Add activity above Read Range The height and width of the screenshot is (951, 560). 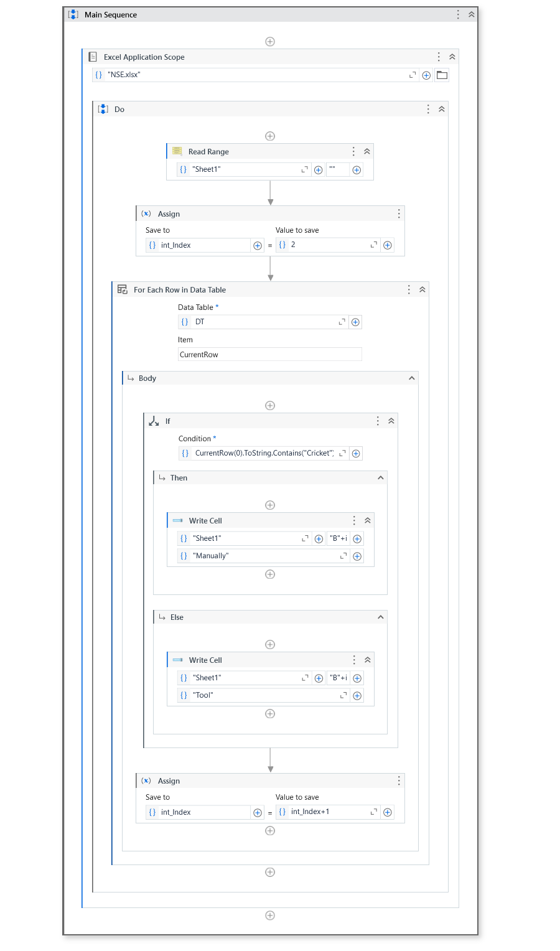point(270,136)
